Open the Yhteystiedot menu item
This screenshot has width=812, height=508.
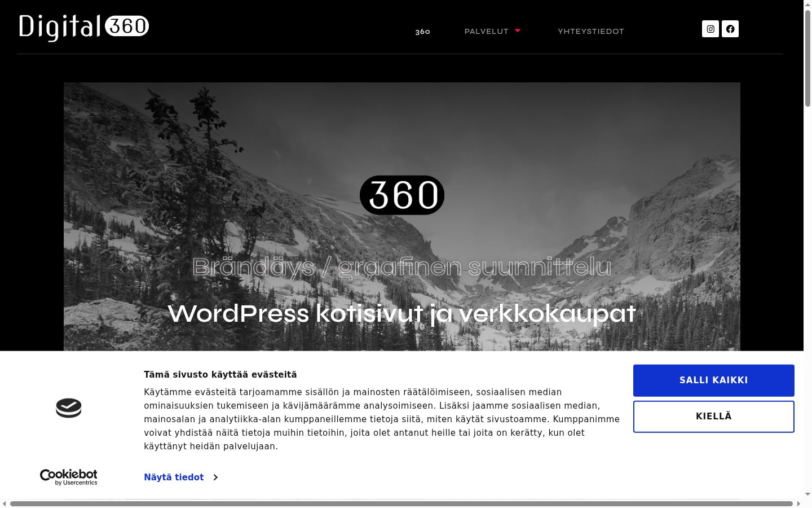(591, 32)
